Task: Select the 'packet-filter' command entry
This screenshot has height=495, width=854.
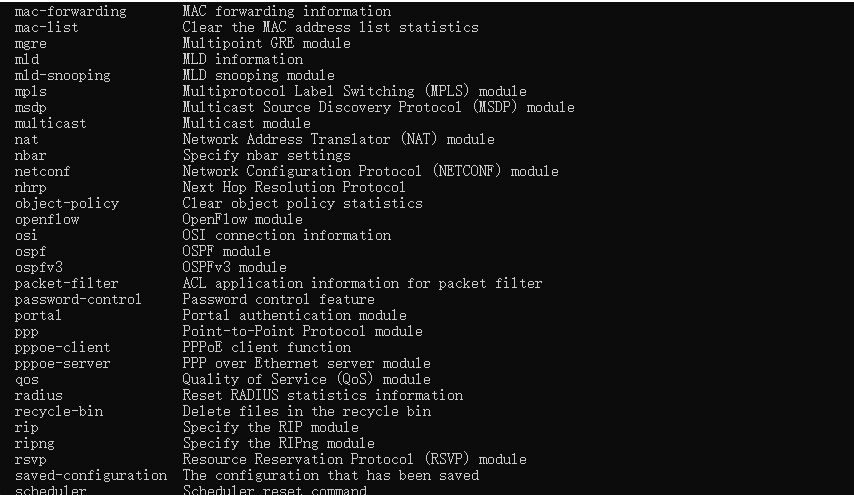Action: tap(66, 284)
